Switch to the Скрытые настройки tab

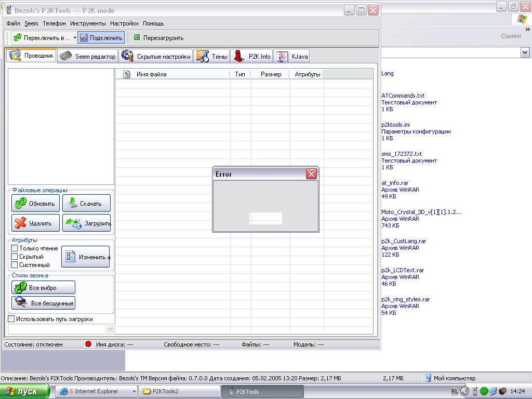tap(156, 56)
